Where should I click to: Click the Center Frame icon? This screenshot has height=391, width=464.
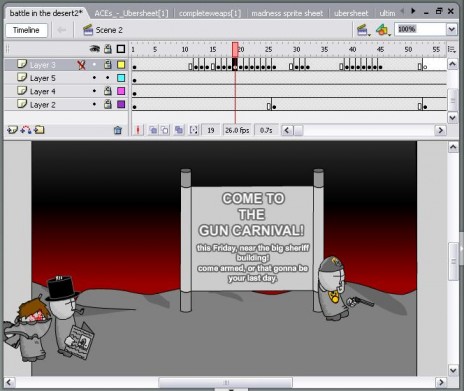138,130
